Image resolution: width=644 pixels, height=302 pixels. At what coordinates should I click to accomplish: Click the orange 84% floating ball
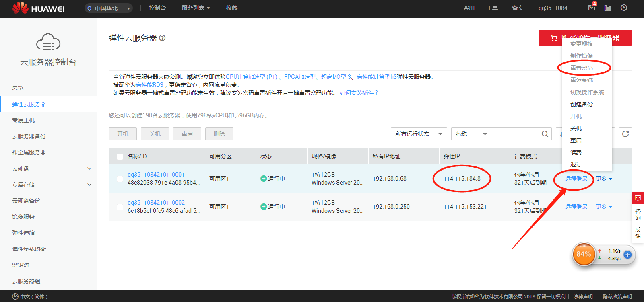click(x=584, y=254)
